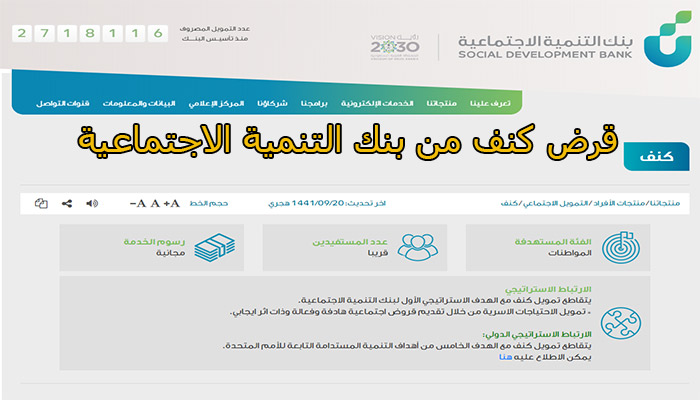Screen dimensions: 700x400
Task: Decrease font size with -A
Action: [138, 204]
